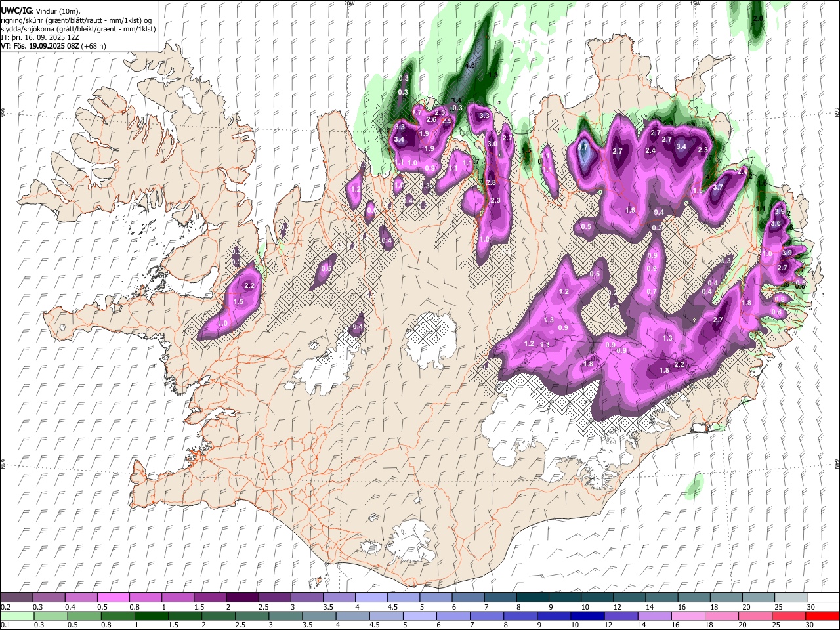This screenshot has height=630, width=840.
Task: Select the upper scale 18–20 grey-teal swatch
Action: pyautogui.click(x=727, y=598)
